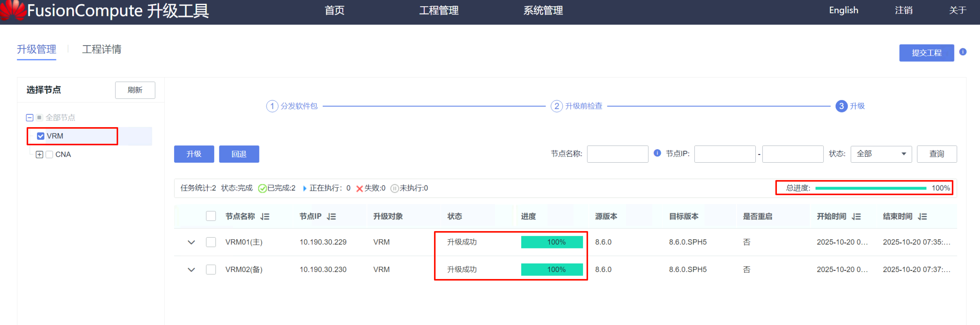Click the info icon beside 提交工程 button

point(963,52)
